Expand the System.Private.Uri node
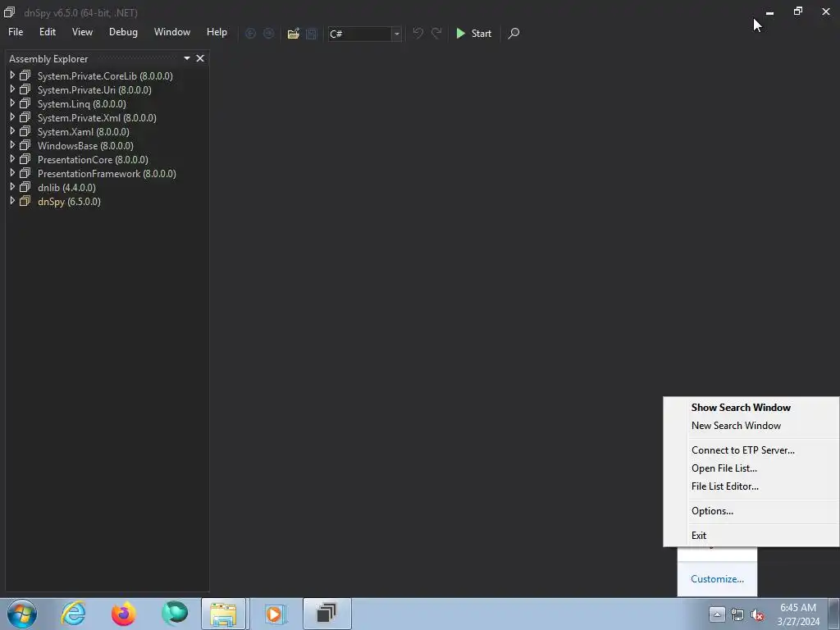 tap(12, 89)
